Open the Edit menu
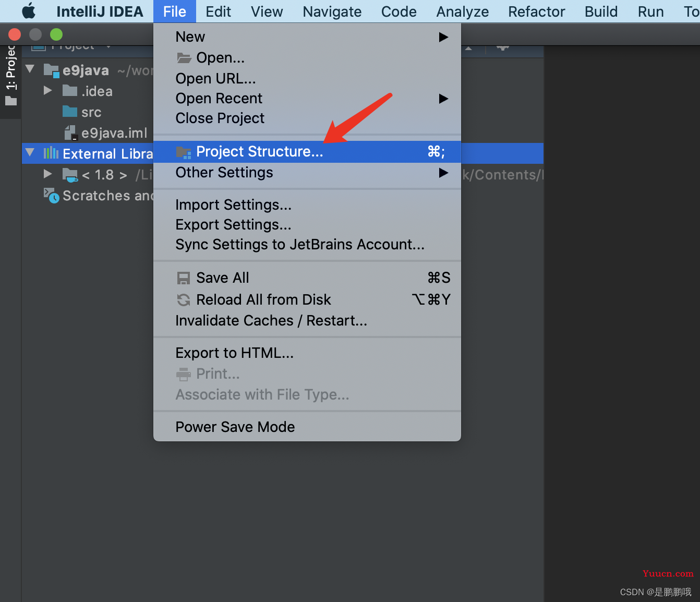 coord(218,11)
